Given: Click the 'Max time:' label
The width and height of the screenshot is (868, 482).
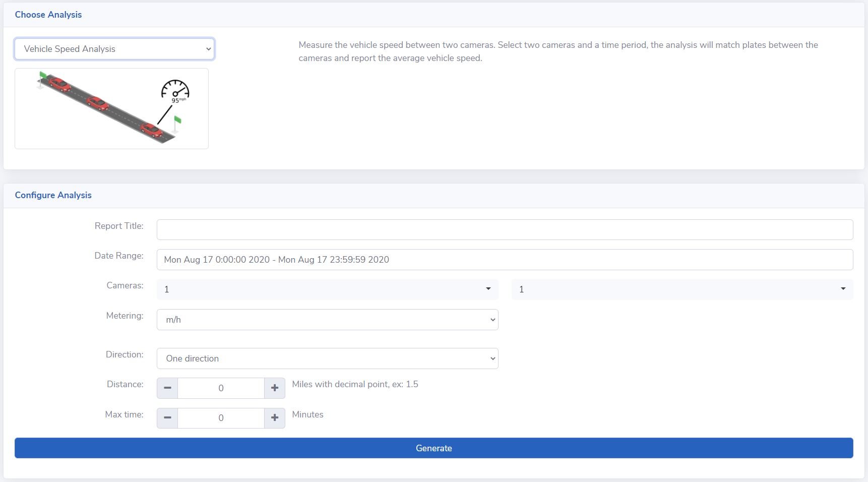Looking at the screenshot, I should pyautogui.click(x=124, y=414).
